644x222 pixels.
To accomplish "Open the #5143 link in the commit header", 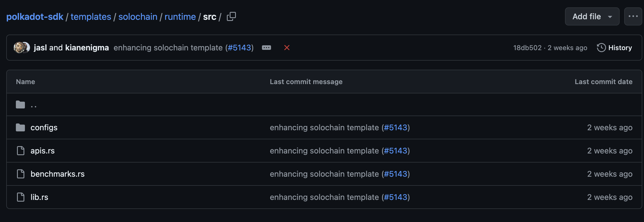I will (240, 48).
